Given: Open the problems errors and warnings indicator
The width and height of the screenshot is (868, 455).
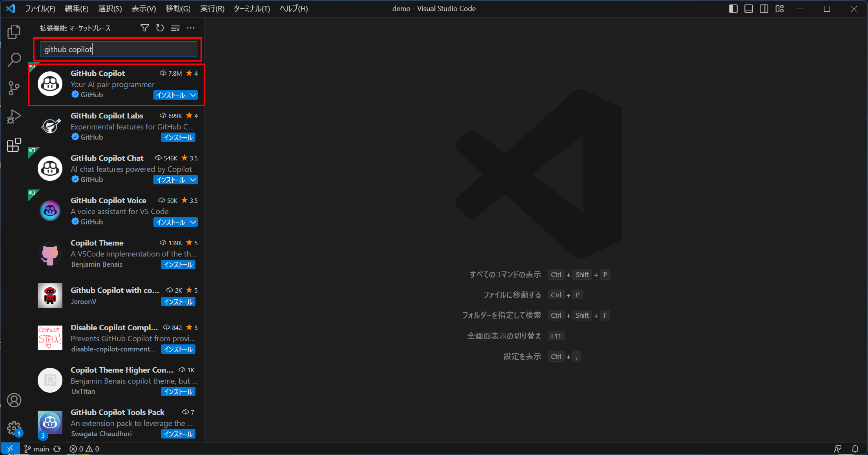Looking at the screenshot, I should point(84,449).
